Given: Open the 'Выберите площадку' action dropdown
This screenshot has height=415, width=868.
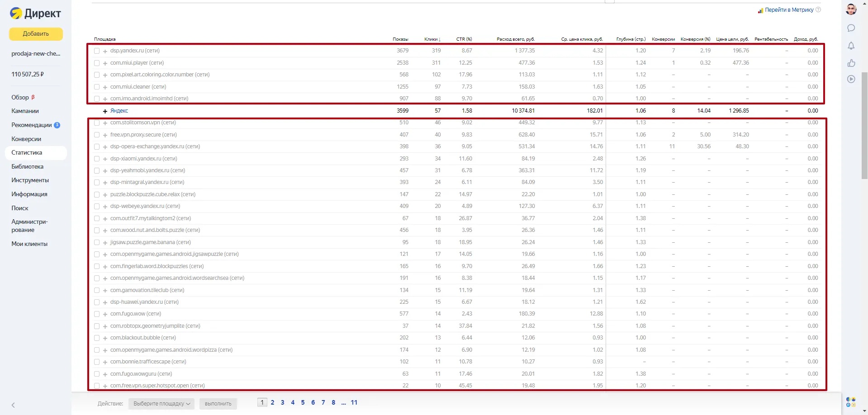Looking at the screenshot, I should [161, 404].
